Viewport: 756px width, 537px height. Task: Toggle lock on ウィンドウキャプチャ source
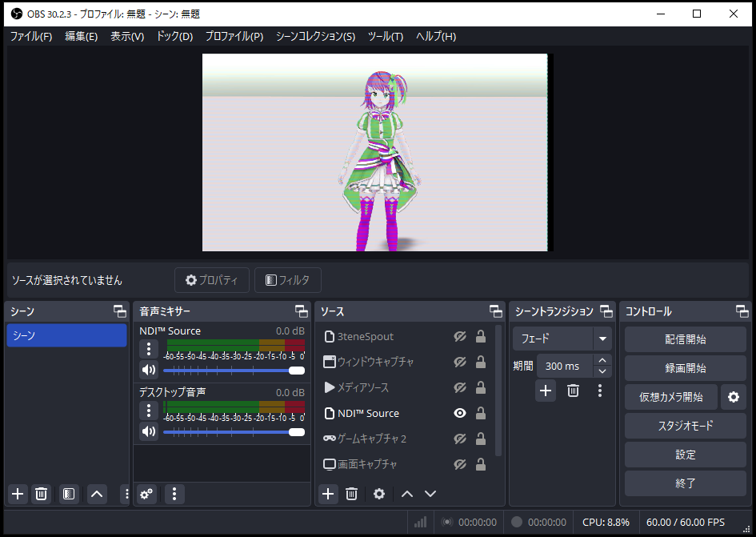click(x=480, y=362)
